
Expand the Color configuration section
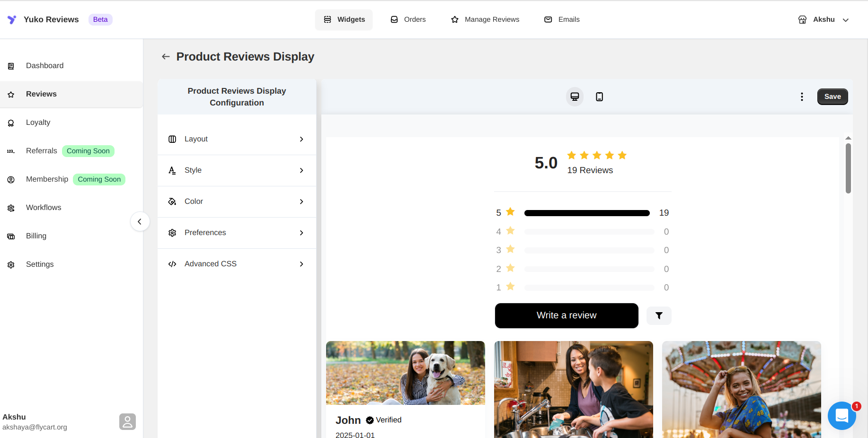click(x=237, y=201)
